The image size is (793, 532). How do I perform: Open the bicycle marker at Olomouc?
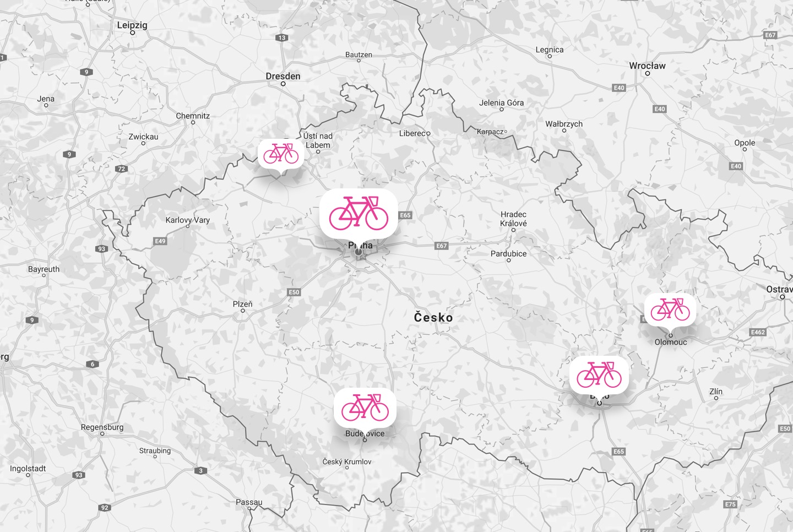pyautogui.click(x=670, y=310)
